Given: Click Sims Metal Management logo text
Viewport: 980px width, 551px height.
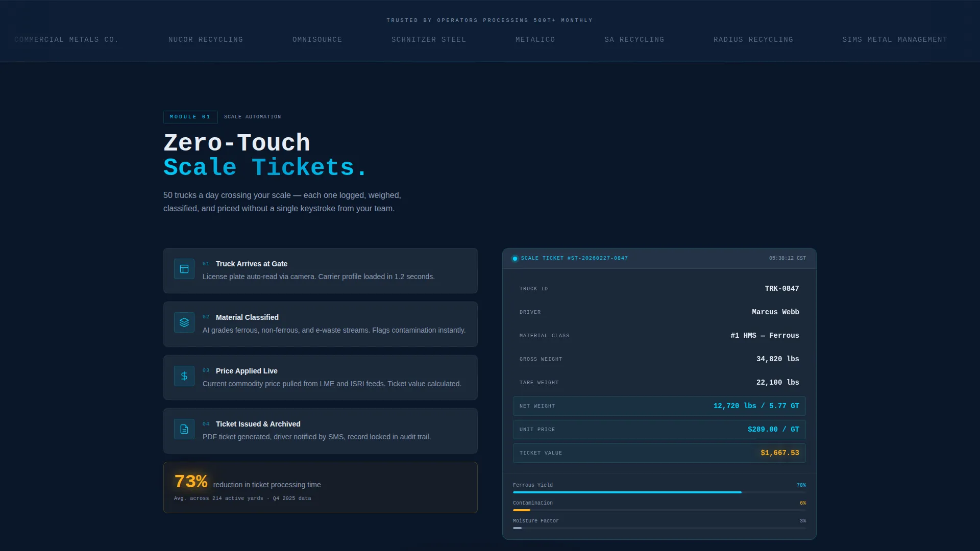Looking at the screenshot, I should [895, 40].
